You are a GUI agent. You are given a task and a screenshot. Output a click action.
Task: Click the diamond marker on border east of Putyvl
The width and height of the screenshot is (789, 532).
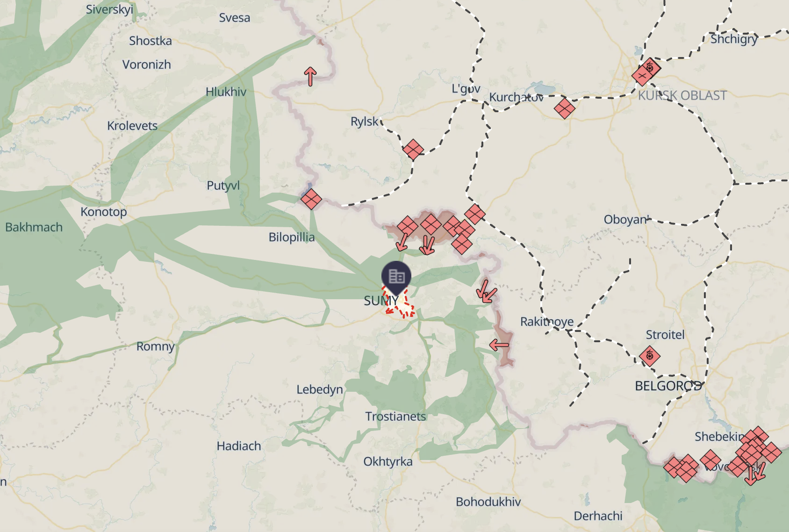(x=311, y=199)
